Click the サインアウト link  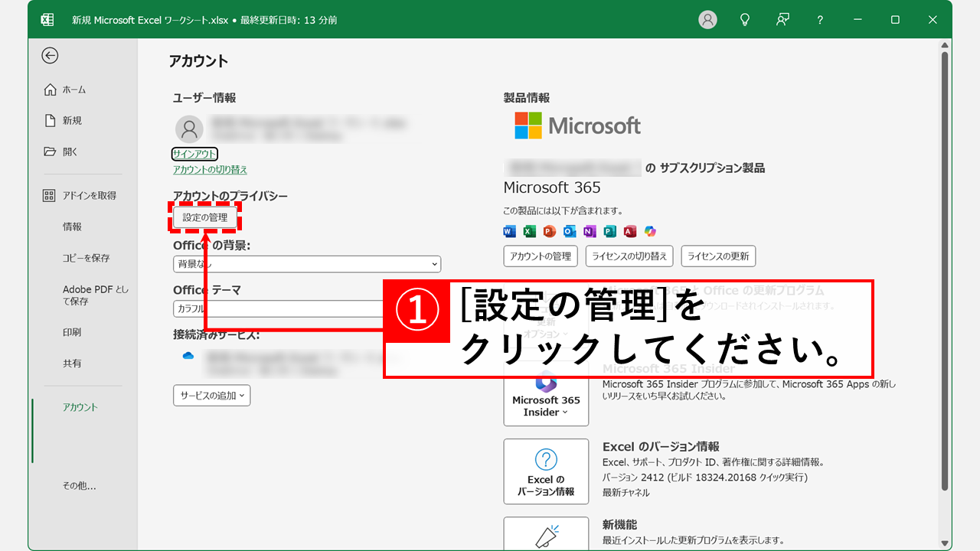click(x=196, y=153)
